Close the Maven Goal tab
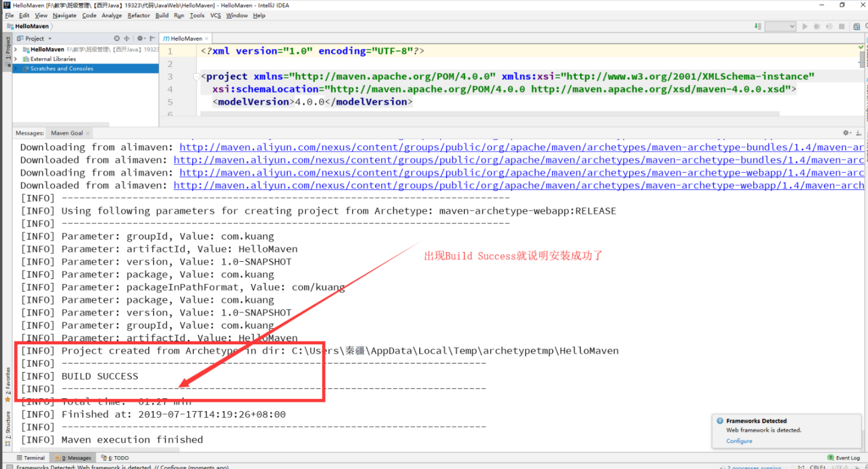Image resolution: width=868 pixels, height=469 pixels. click(87, 133)
